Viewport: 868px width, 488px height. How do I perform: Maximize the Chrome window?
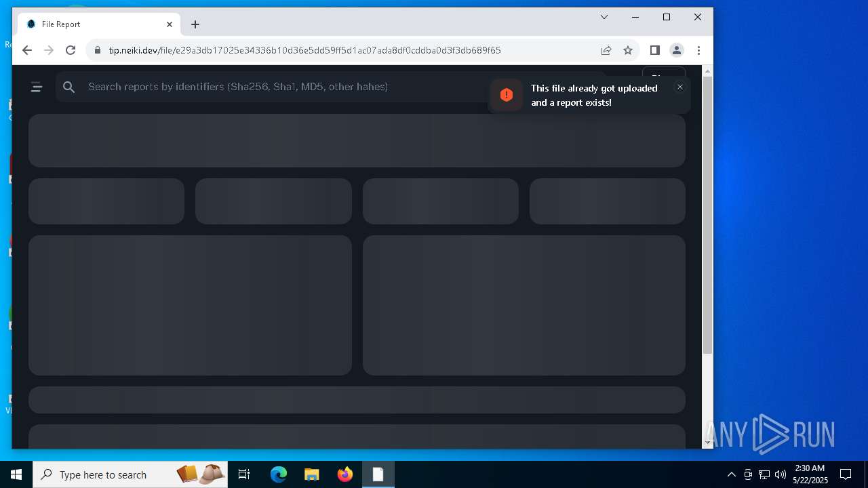[x=667, y=17]
